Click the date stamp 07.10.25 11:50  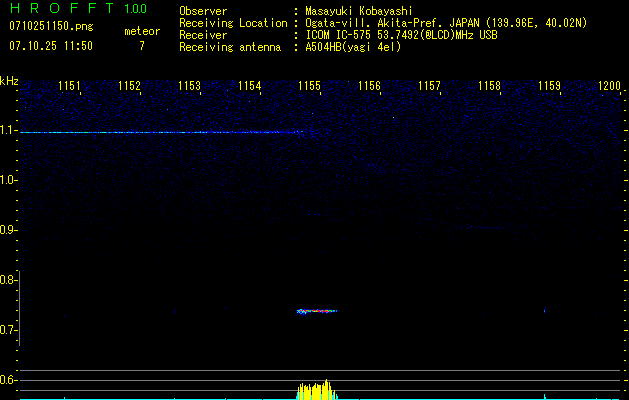51,46
